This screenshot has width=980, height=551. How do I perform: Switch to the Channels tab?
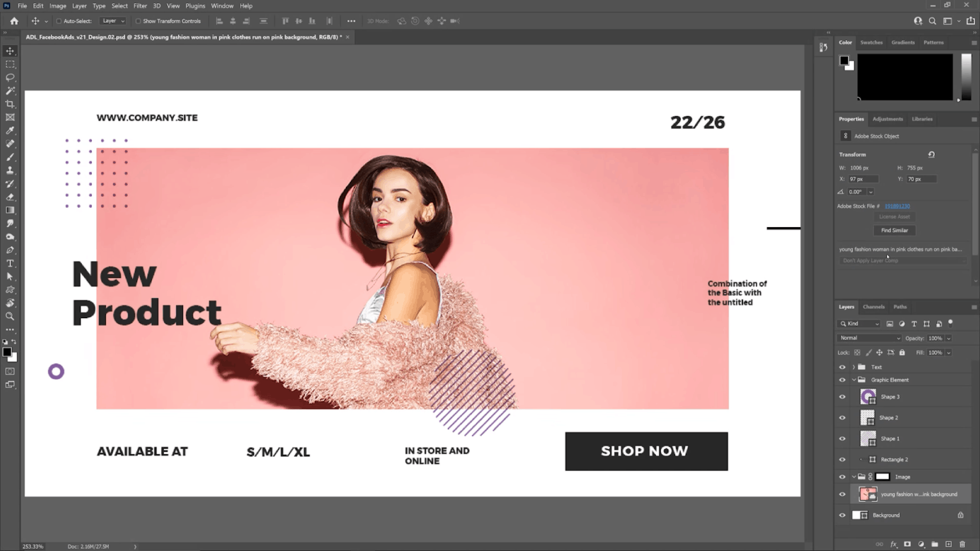pos(873,307)
